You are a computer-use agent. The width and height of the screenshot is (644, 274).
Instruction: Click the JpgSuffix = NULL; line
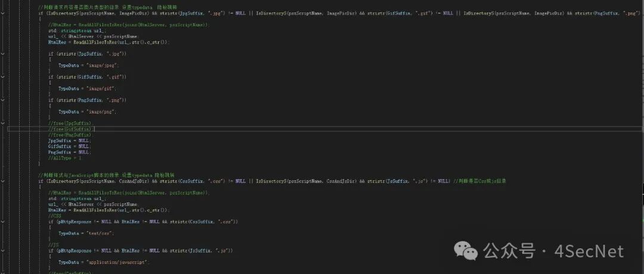click(69, 140)
